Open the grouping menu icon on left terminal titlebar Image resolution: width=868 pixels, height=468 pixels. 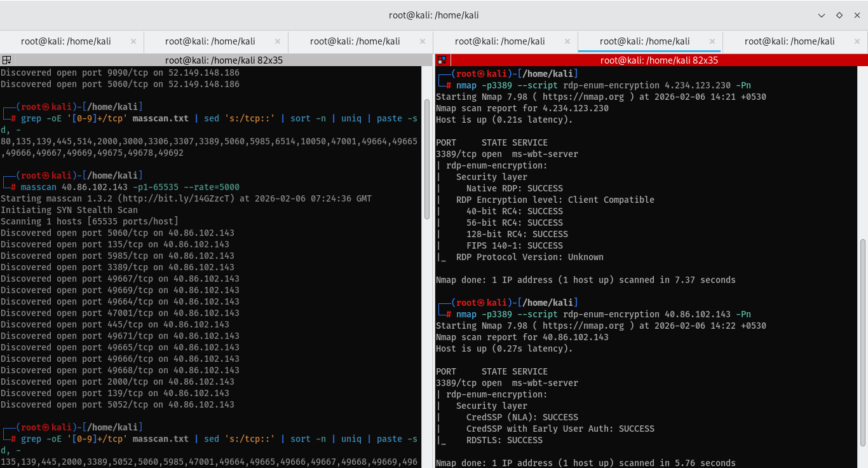[x=6, y=60]
